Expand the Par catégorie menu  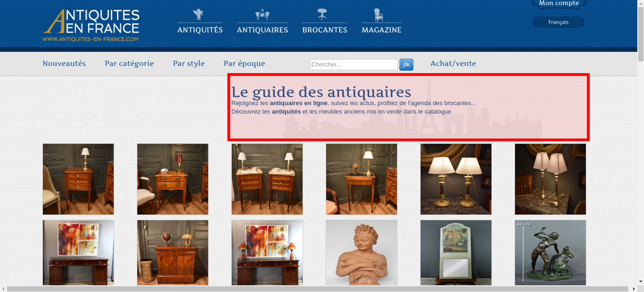(x=129, y=64)
